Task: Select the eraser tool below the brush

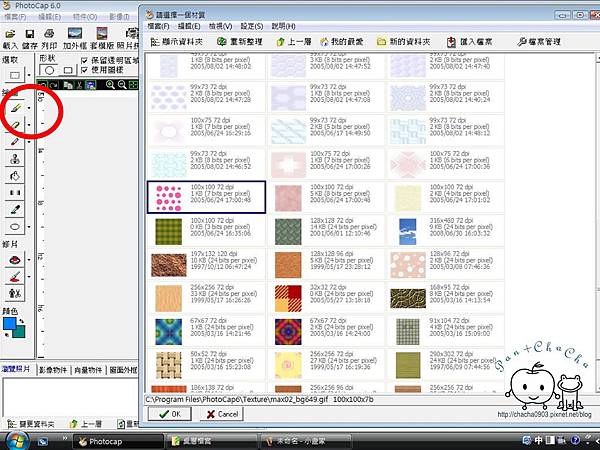Action: (15, 123)
